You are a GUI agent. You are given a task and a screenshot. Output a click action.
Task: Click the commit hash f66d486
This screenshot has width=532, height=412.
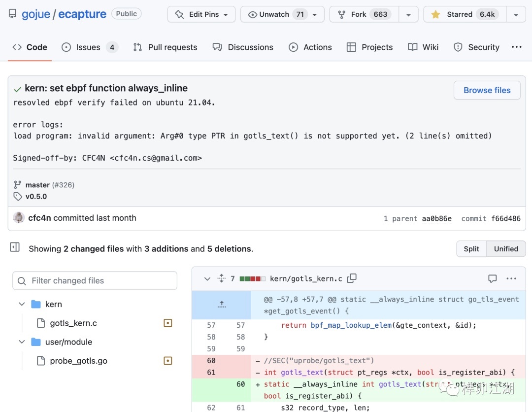pyautogui.click(x=505, y=218)
